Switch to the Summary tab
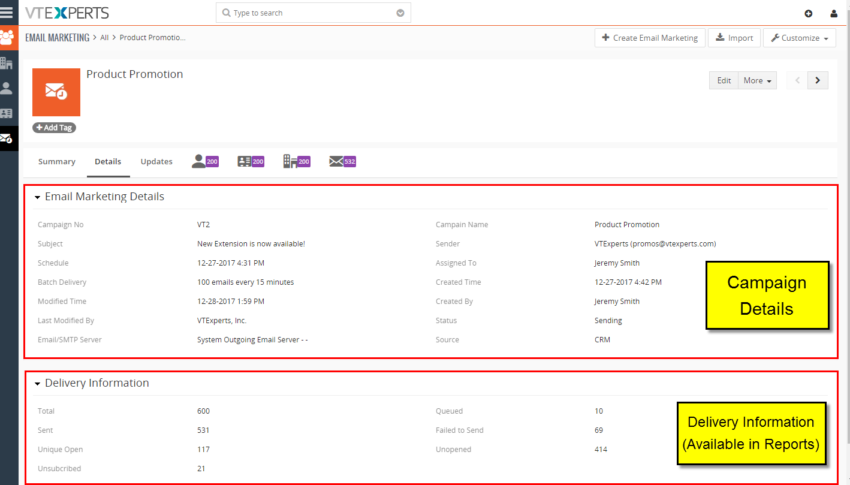The height and width of the screenshot is (485, 850). coord(56,161)
